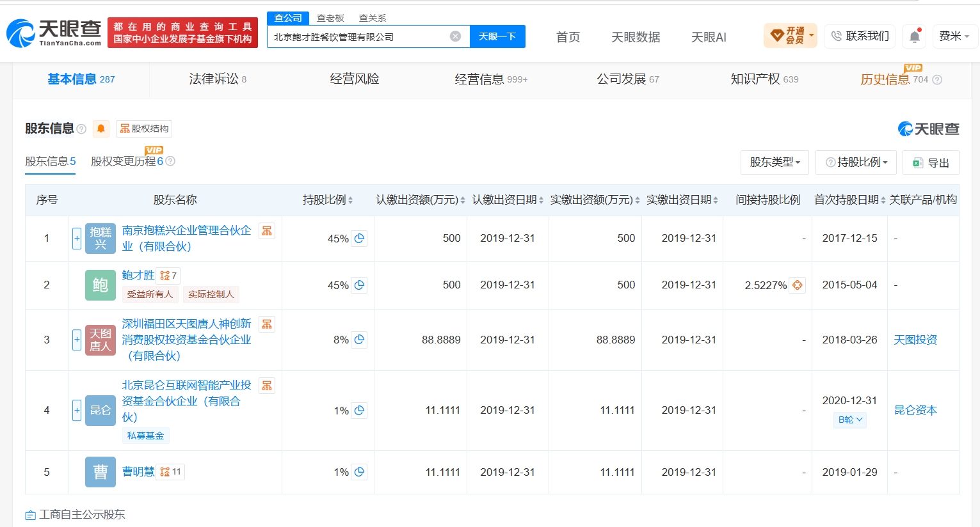The width and height of the screenshot is (980, 527).
Task: Export the shareholder table with 导出
Action: [x=931, y=162]
